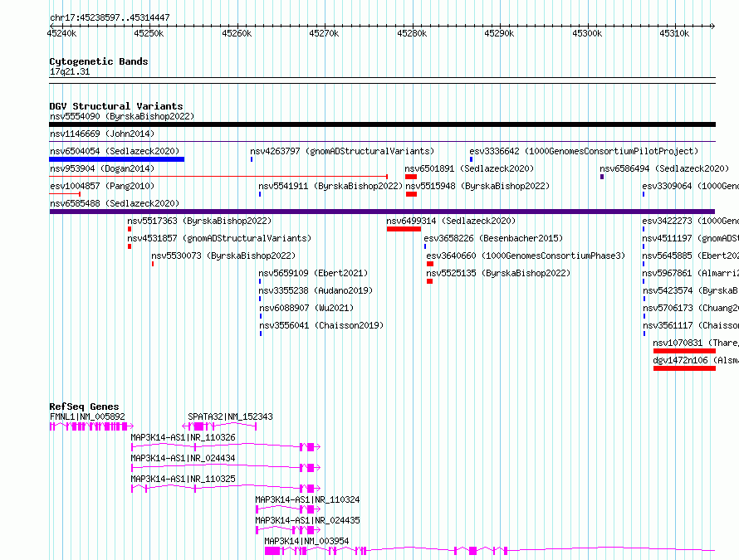Viewport: 739px width, 560px height.
Task: Select nsv5541911 (ByrskaBishop2022) label
Action: tap(330, 186)
